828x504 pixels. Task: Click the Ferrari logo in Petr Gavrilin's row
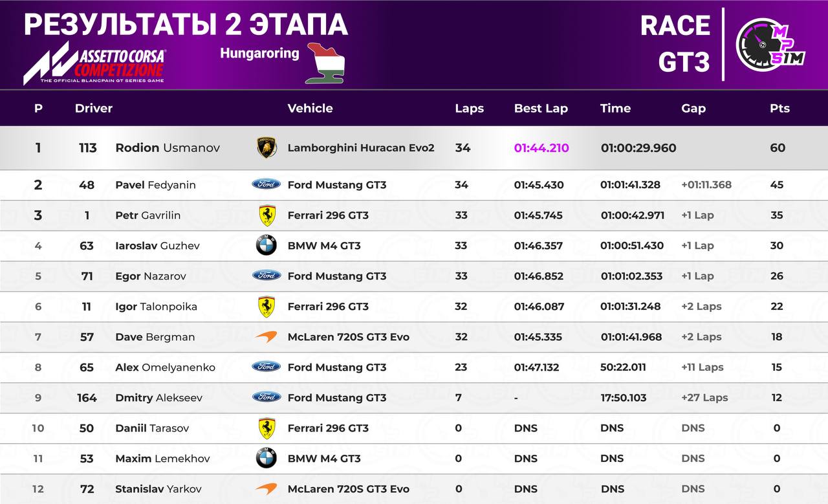coord(267,215)
